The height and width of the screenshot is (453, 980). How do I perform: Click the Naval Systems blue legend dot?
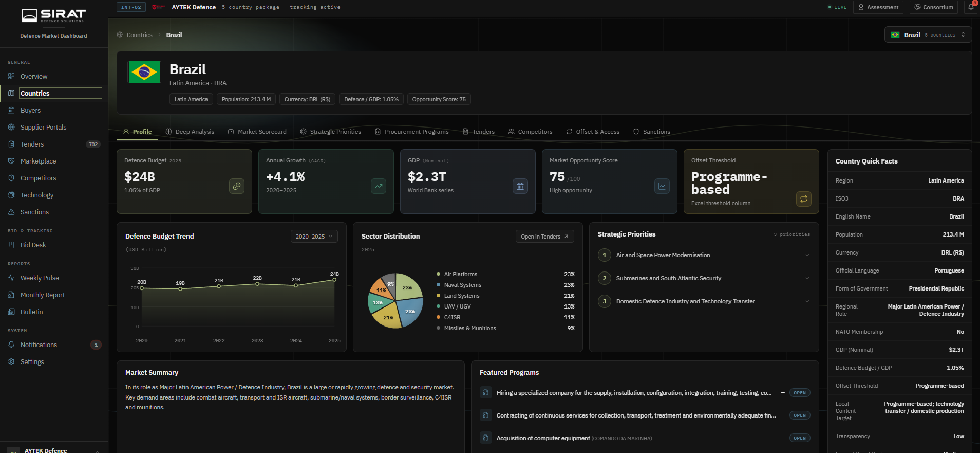pyautogui.click(x=438, y=285)
